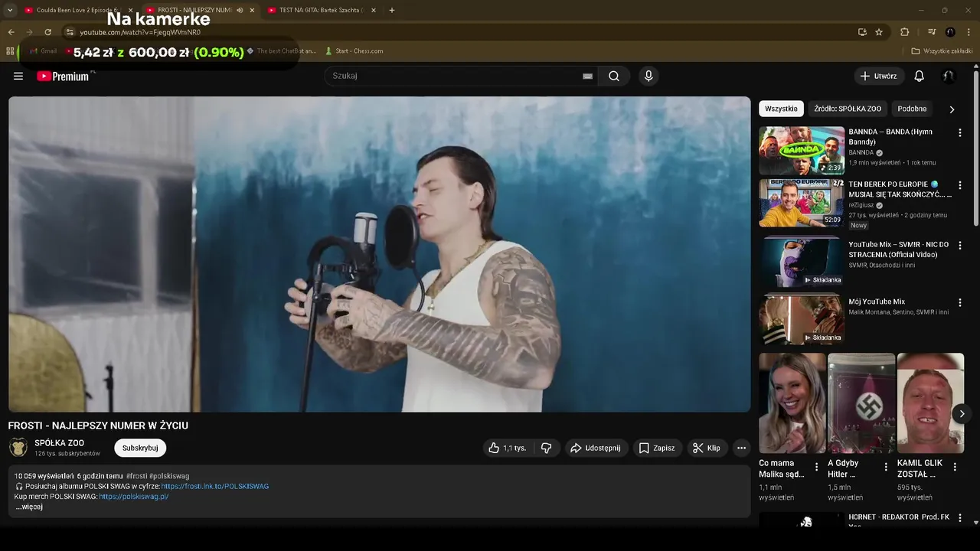View site information beside the URL
Screen dimensions: 980x551
[x=69, y=32]
